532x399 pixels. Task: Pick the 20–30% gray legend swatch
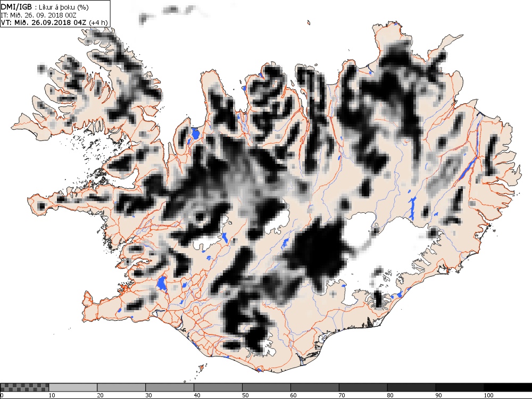[x=121, y=387]
